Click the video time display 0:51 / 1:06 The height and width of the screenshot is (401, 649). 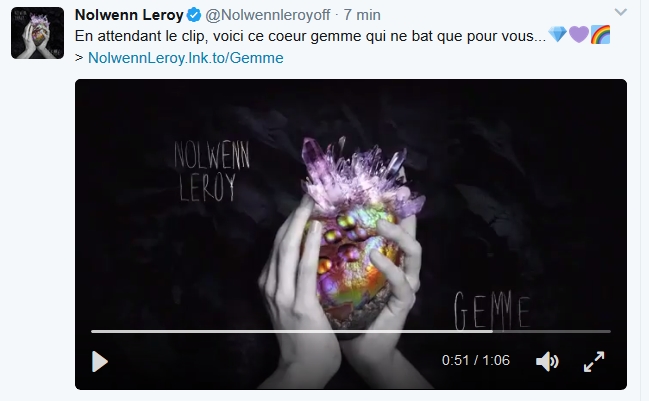tap(476, 360)
